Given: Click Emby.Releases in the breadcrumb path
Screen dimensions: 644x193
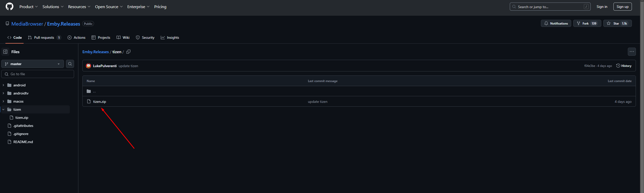Looking at the screenshot, I should tap(96, 52).
